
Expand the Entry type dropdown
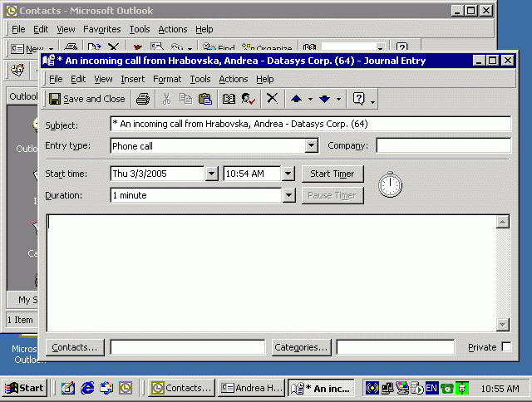tap(311, 145)
